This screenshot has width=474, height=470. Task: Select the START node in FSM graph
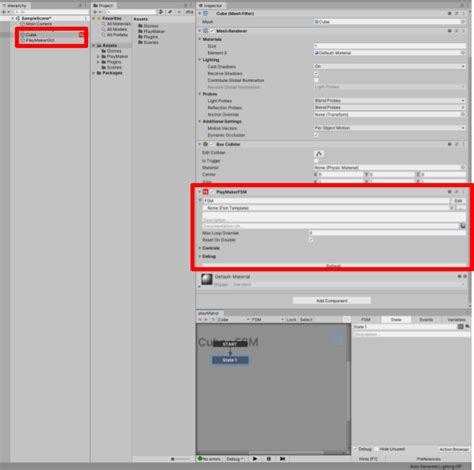(x=230, y=344)
